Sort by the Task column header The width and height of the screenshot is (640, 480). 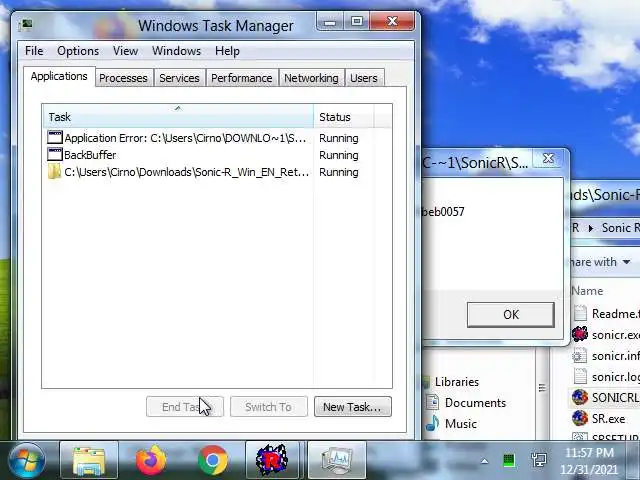(x=178, y=117)
